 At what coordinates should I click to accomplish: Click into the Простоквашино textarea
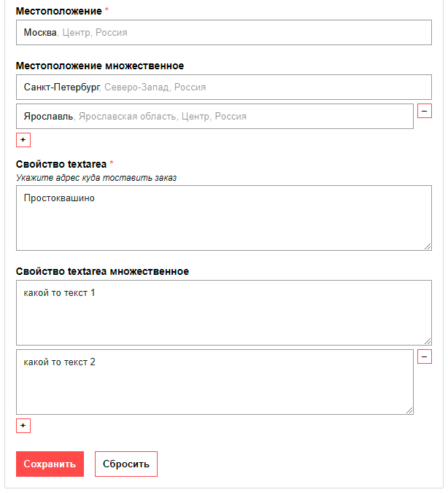pyautogui.click(x=223, y=218)
